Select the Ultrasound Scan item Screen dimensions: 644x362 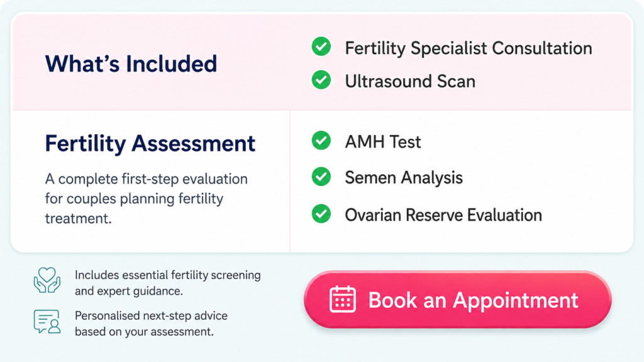point(410,81)
